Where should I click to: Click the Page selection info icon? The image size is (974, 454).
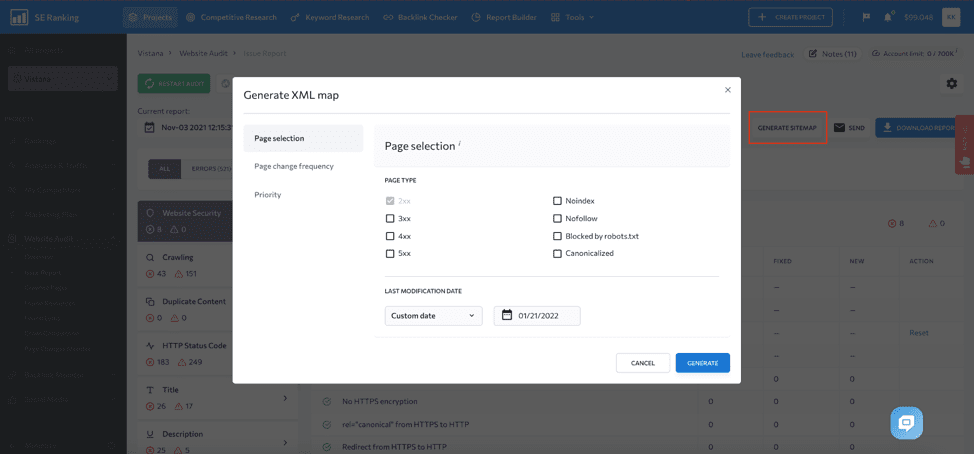click(x=460, y=143)
